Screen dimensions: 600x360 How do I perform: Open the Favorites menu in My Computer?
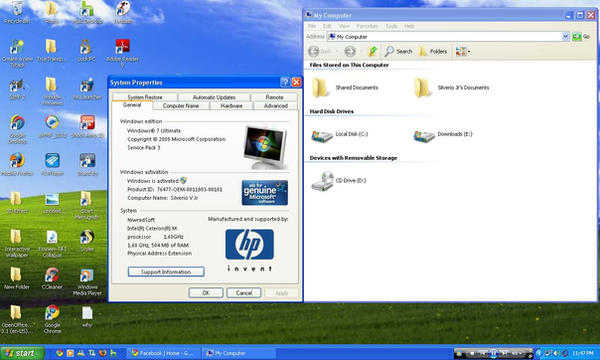click(x=367, y=26)
